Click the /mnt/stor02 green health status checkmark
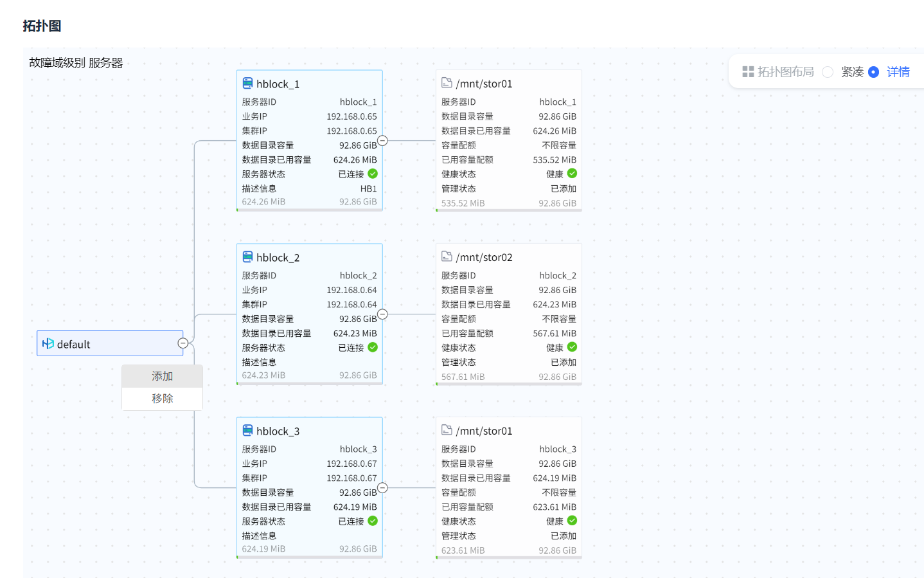 point(572,347)
